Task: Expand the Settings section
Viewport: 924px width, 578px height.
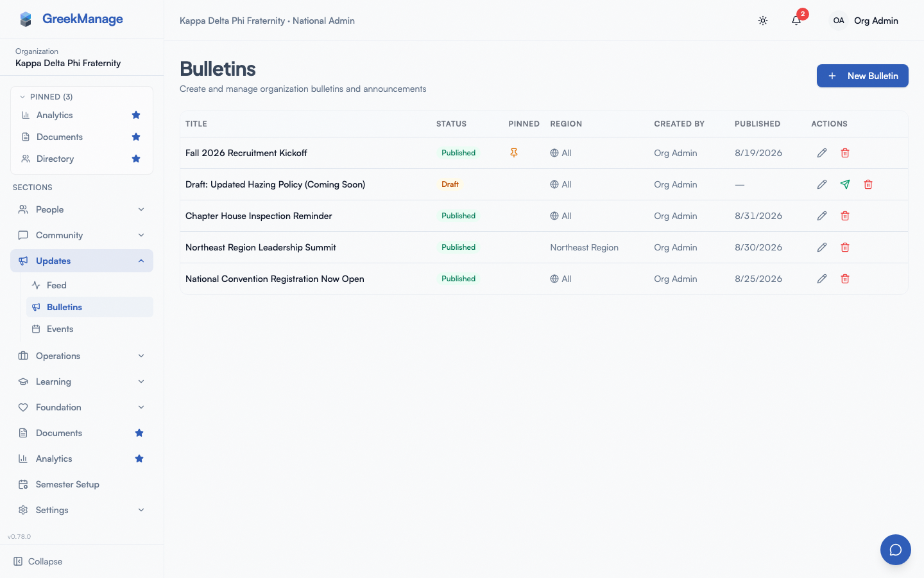Action: coord(81,510)
